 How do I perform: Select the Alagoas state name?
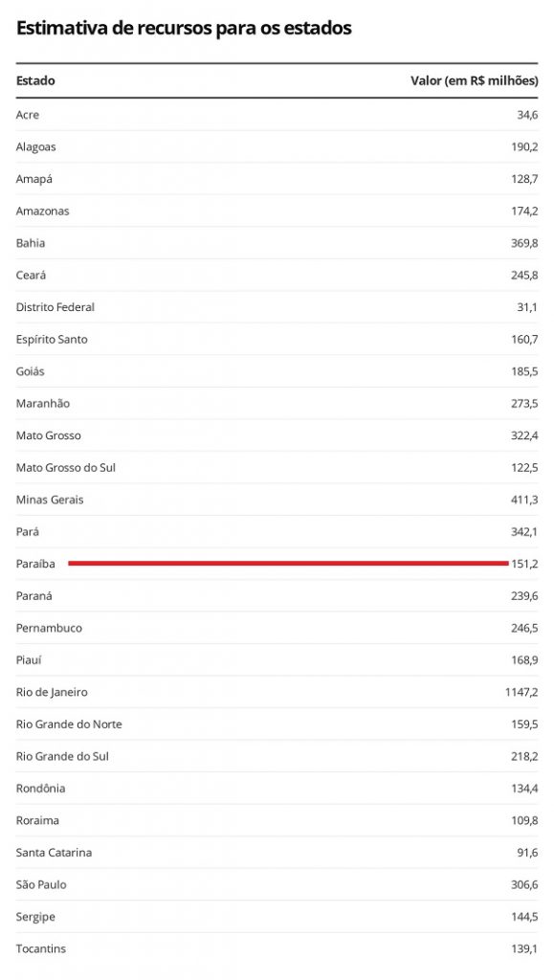coord(35,146)
